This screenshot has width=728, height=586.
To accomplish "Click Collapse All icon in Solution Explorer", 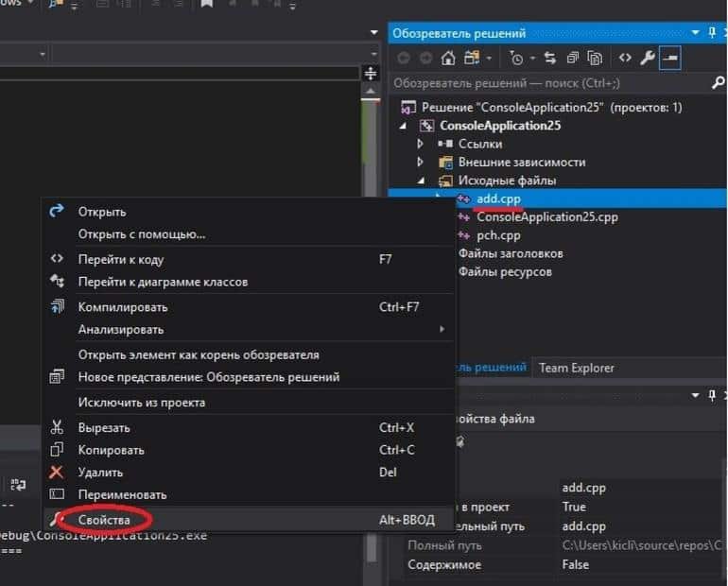I will [x=573, y=58].
